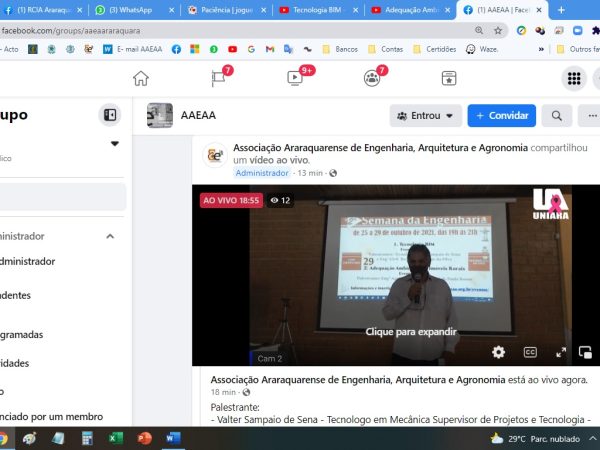Click the live video to expand
This screenshot has height=450, width=600.
point(411,332)
